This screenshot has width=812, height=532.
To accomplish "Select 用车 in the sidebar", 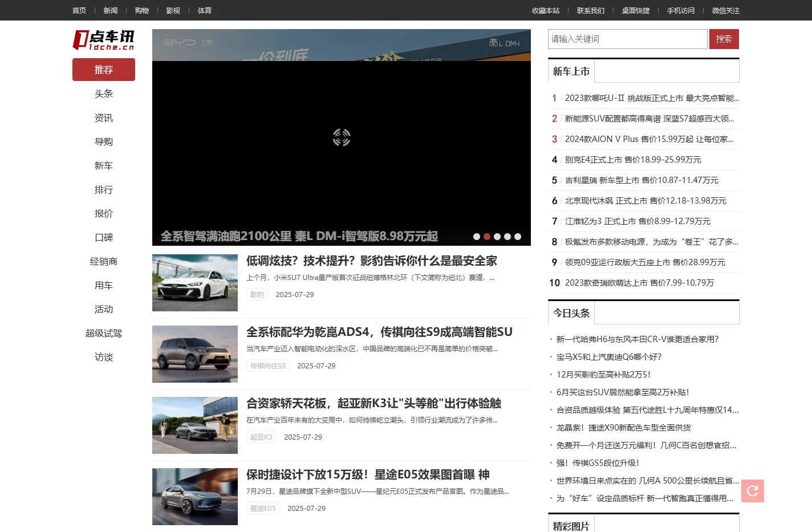I will (104, 285).
